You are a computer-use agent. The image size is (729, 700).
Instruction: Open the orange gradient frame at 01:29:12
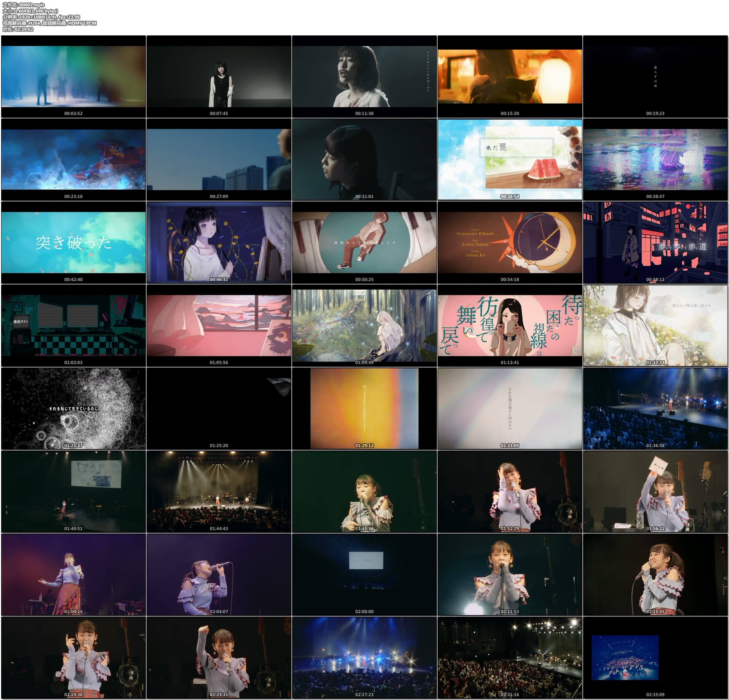pos(364,408)
